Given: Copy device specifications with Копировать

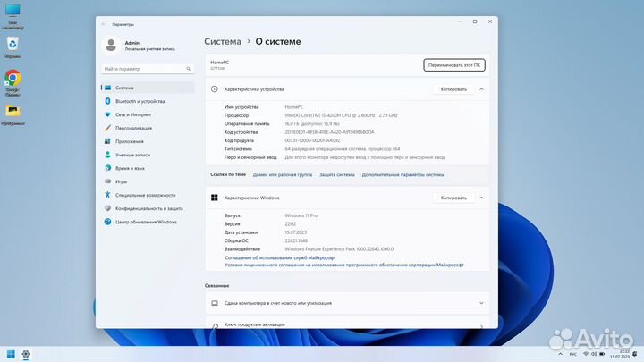Looking at the screenshot, I should click(x=453, y=89).
